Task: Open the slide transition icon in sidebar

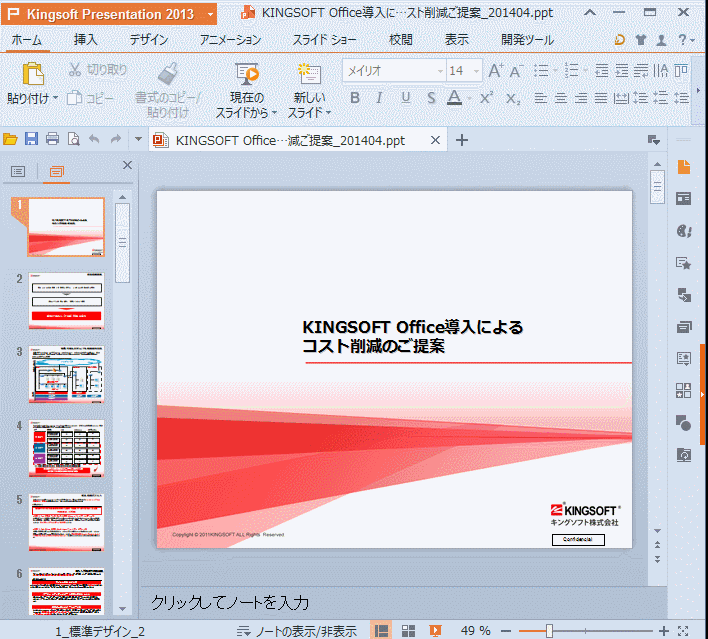Action: point(684,295)
